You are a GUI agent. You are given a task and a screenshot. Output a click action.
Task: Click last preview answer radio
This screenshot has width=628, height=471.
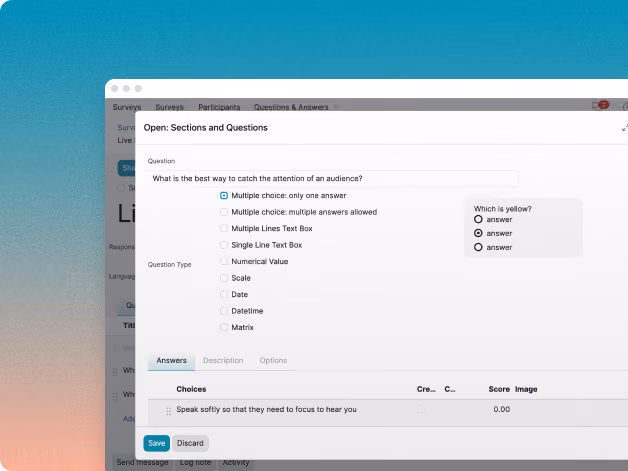(478, 247)
